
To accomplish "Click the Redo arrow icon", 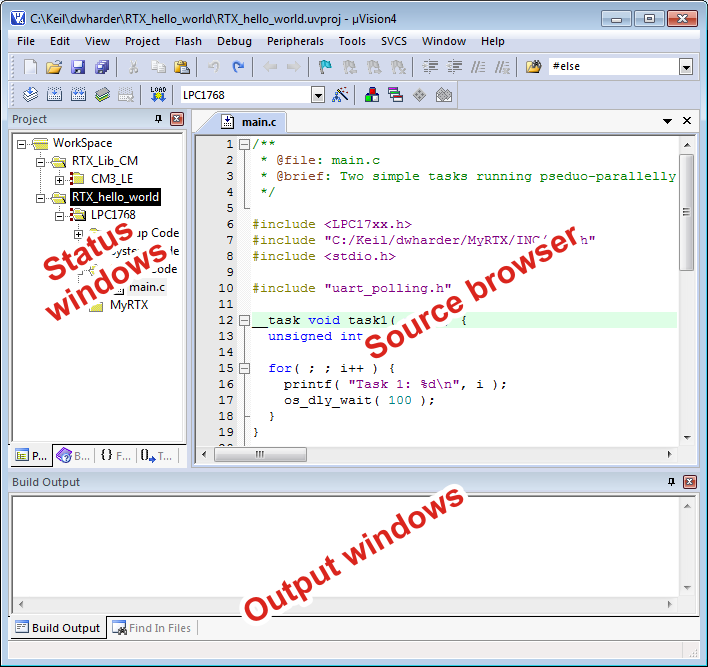I will tap(238, 67).
